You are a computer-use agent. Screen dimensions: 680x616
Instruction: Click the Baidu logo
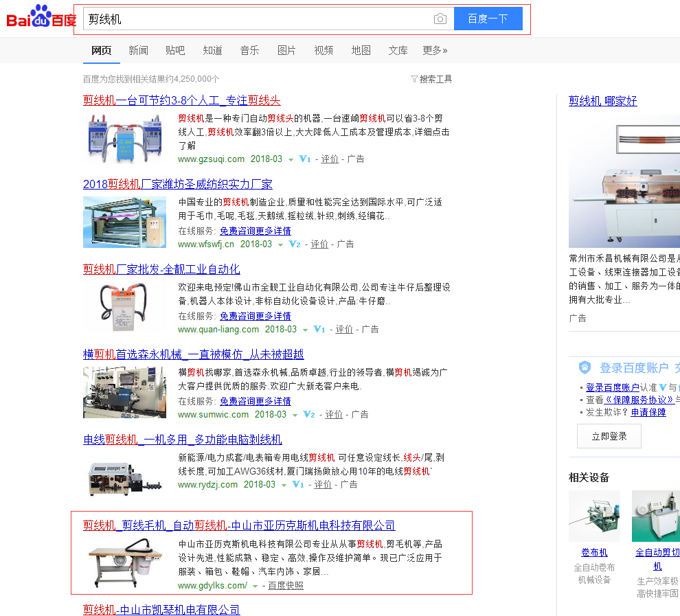(x=41, y=17)
